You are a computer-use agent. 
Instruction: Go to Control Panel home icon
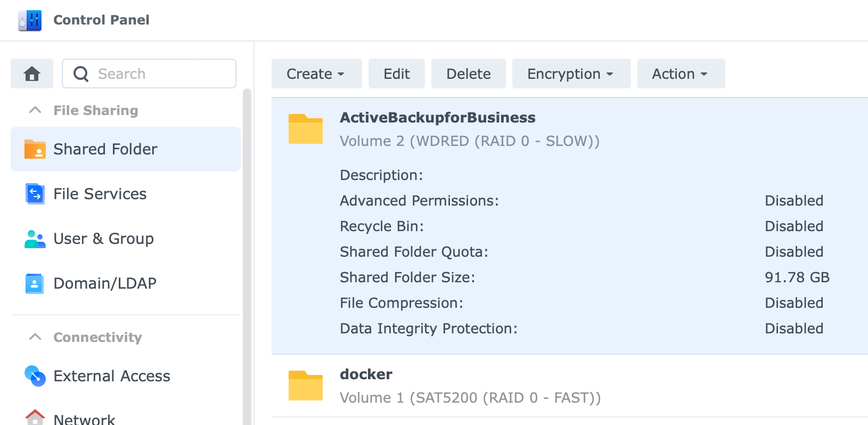coord(32,73)
